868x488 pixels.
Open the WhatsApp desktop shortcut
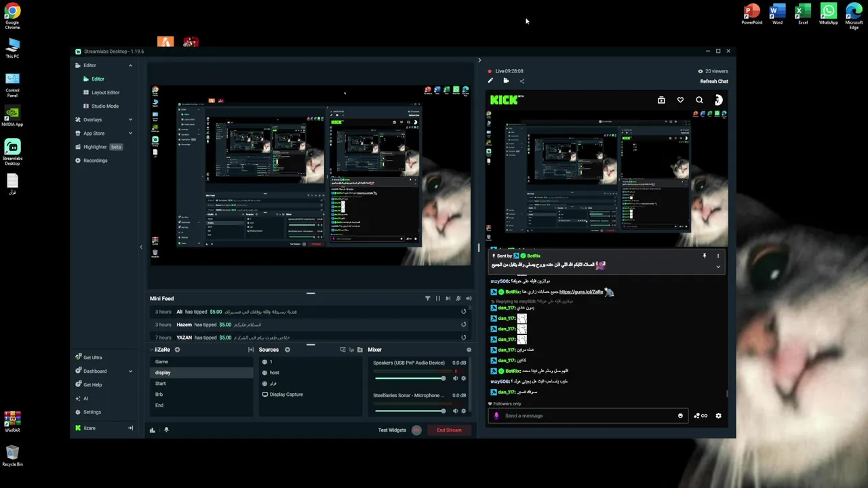pos(828,14)
